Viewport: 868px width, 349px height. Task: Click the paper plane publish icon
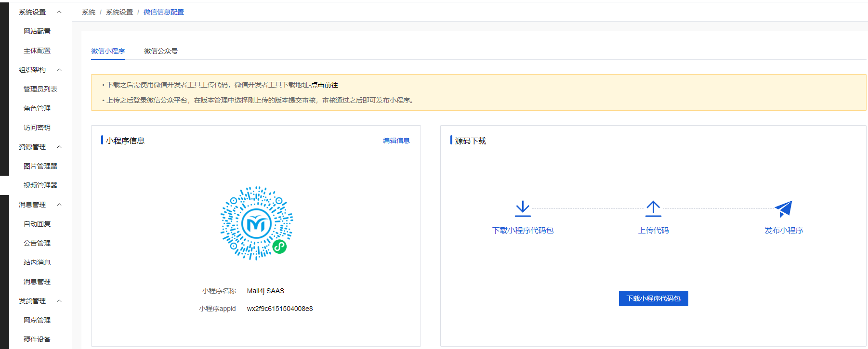(783, 209)
